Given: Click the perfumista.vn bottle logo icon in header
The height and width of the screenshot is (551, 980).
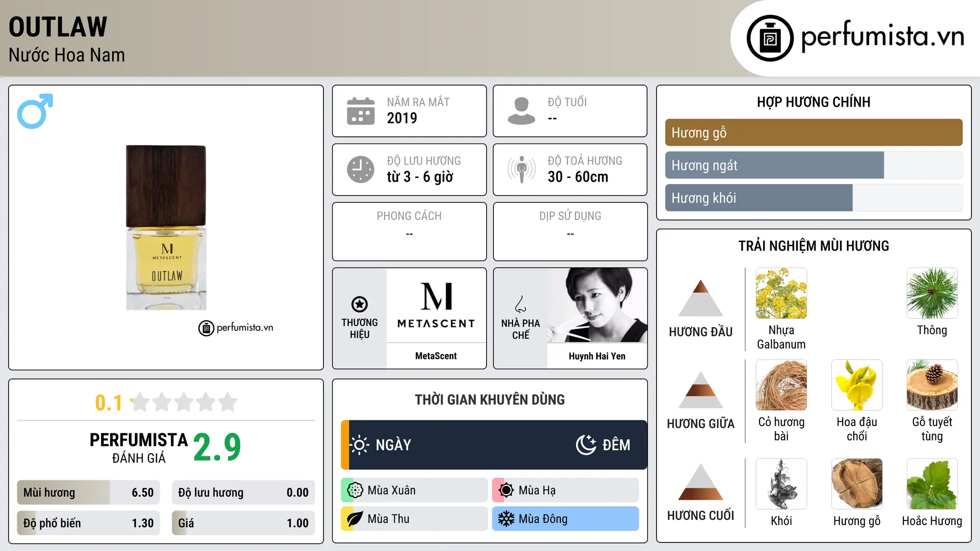Looking at the screenshot, I should point(770,38).
